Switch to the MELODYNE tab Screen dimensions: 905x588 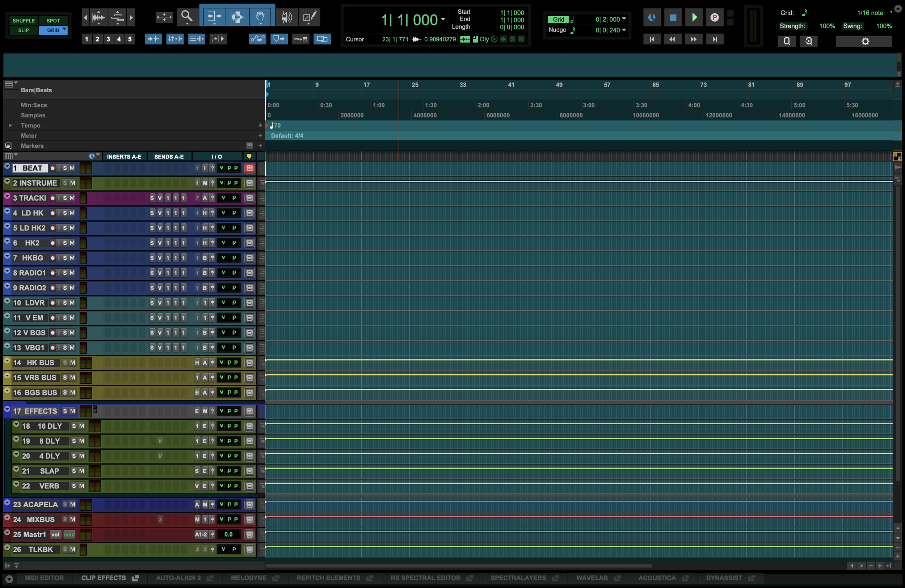[249, 578]
